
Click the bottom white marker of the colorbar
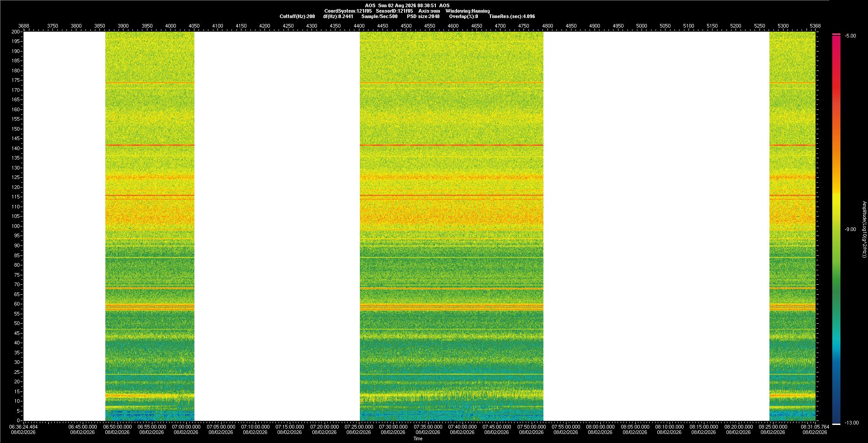point(836,424)
